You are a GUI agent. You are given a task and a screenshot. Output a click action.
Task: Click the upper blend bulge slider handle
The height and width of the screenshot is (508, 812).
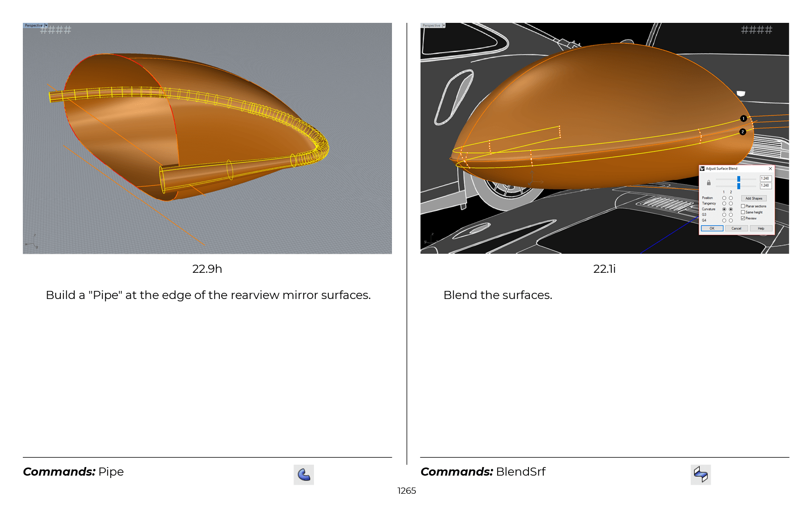739,179
